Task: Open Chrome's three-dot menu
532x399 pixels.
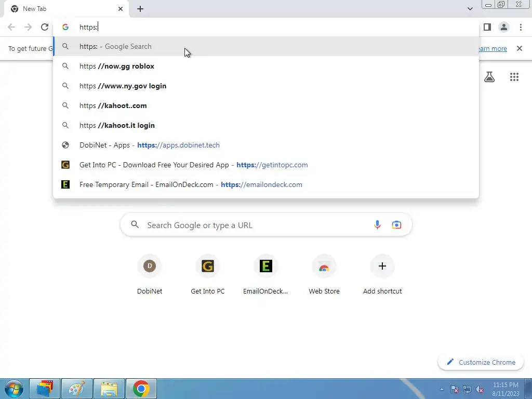Action: coord(521,27)
